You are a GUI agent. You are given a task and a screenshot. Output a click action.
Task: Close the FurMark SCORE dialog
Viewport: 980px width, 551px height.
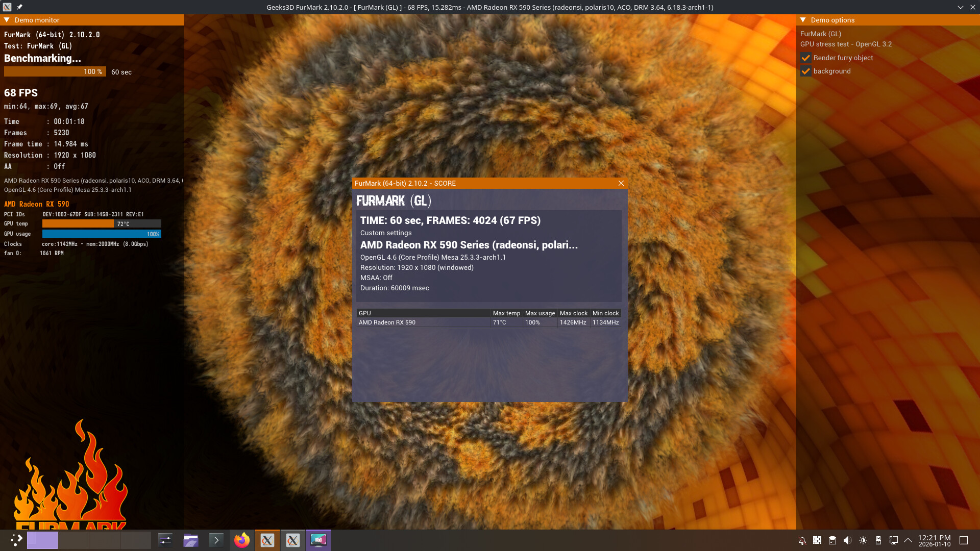(x=621, y=183)
